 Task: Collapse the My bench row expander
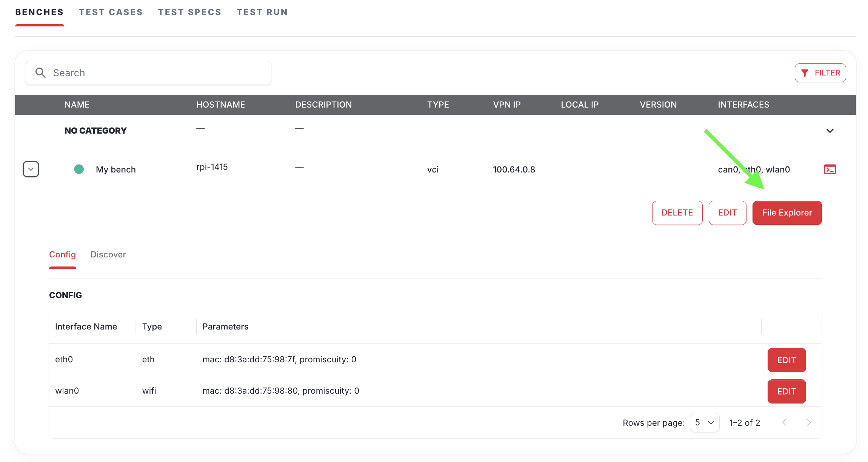(31, 169)
